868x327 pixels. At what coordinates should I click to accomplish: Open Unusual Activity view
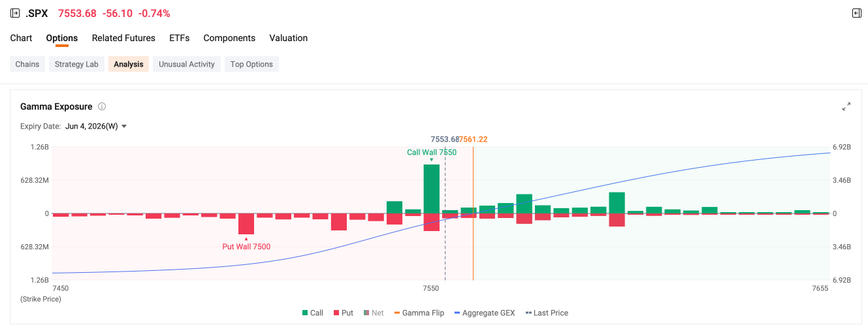pos(187,64)
